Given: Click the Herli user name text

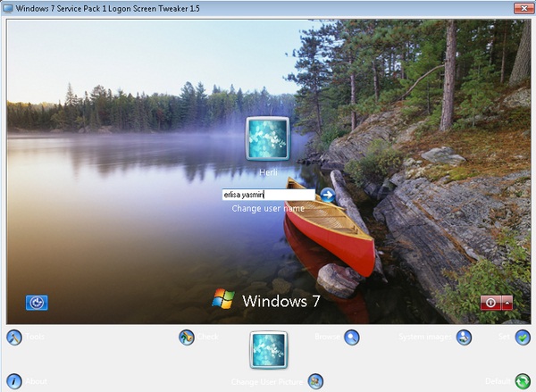Looking at the screenshot, I should click(x=268, y=172).
